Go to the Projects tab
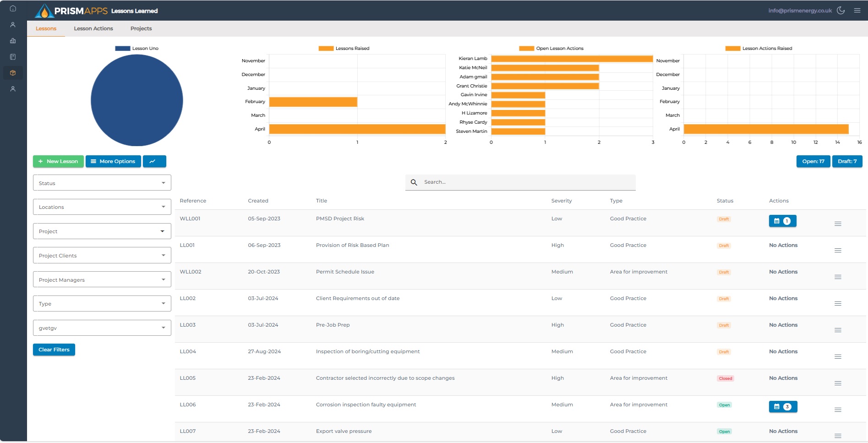Viewport: 868px width, 443px height. click(141, 28)
